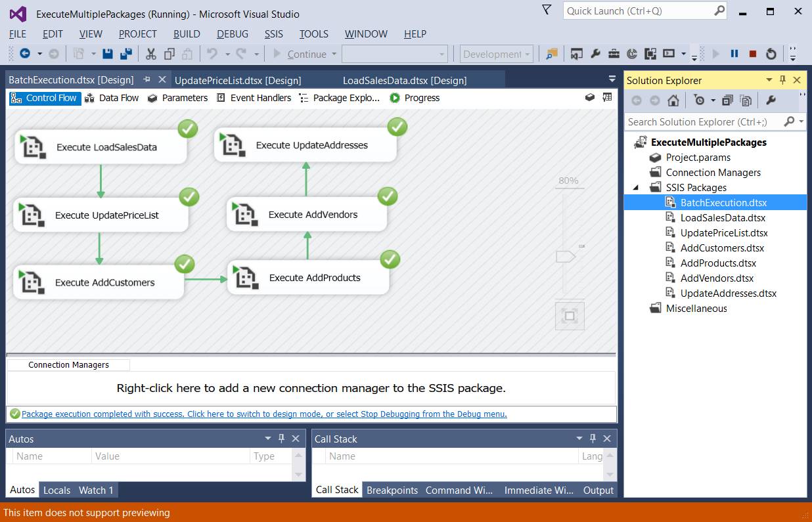Select the Execute UpdateAddresses task

[305, 145]
